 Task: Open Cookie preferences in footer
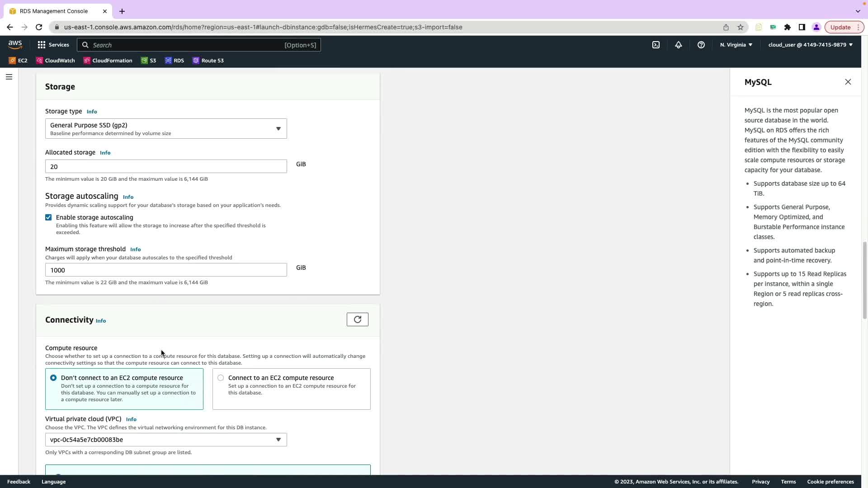[x=830, y=482]
